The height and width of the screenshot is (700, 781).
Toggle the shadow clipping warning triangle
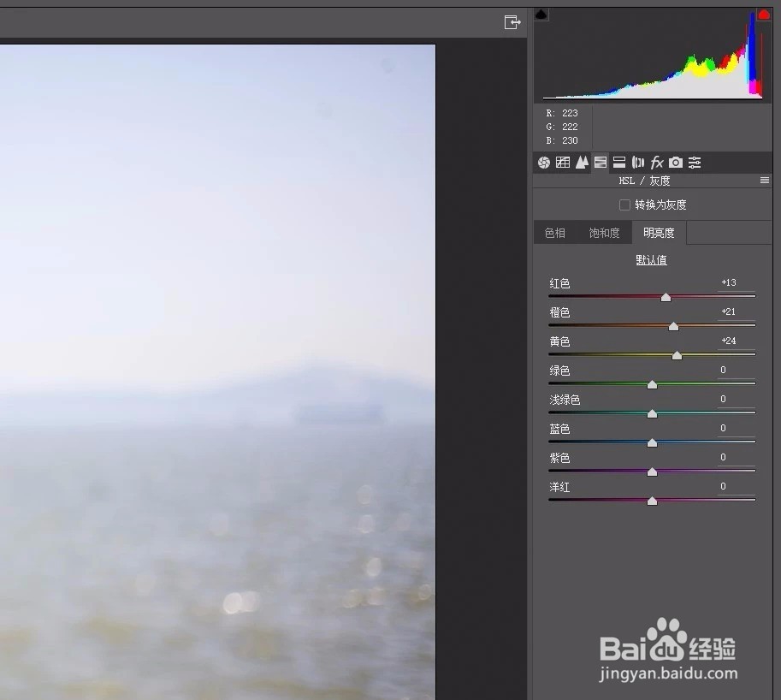(x=541, y=15)
